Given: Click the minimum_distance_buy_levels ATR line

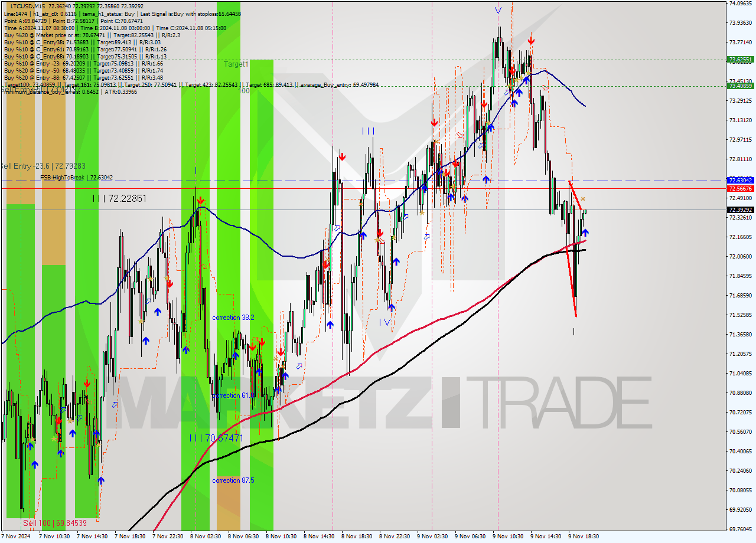Looking at the screenshot, I should pyautogui.click(x=70, y=91).
